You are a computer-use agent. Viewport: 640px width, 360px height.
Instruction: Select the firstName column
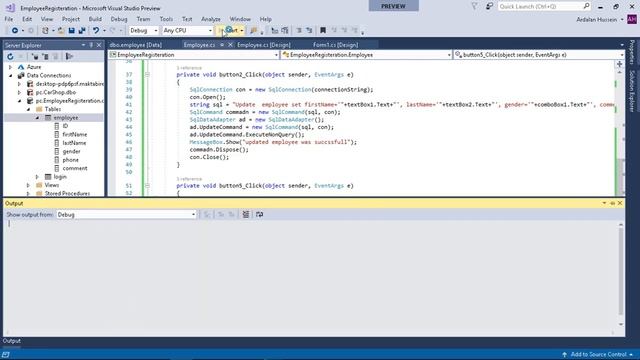click(x=75, y=135)
